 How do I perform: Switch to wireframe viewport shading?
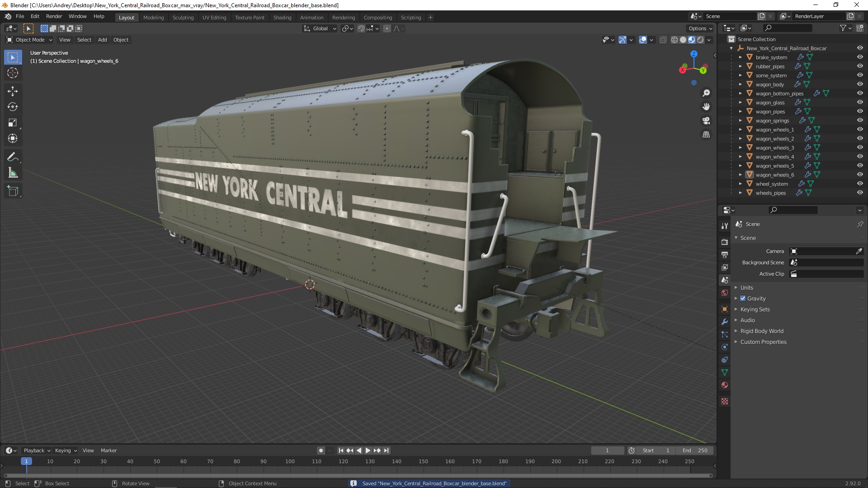point(675,40)
